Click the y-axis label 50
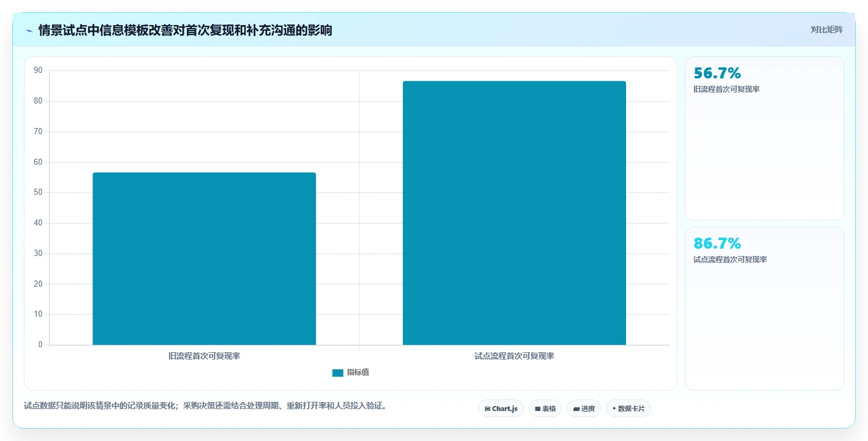 click(x=38, y=192)
